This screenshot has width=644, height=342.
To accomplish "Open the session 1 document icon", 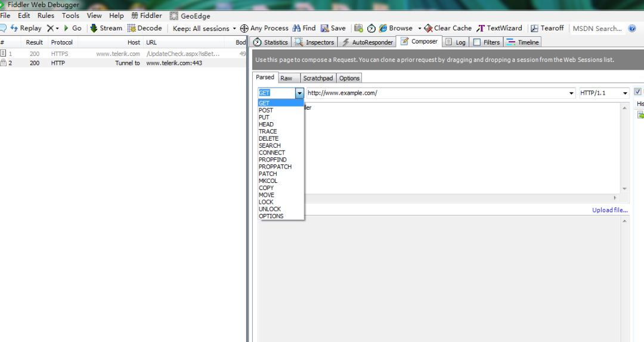I will tap(4, 54).
